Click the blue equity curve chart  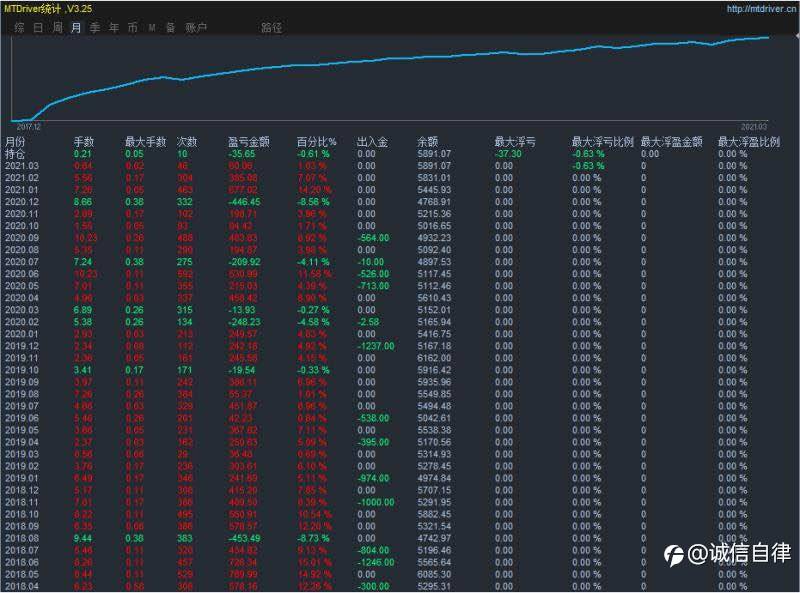[x=390, y=78]
